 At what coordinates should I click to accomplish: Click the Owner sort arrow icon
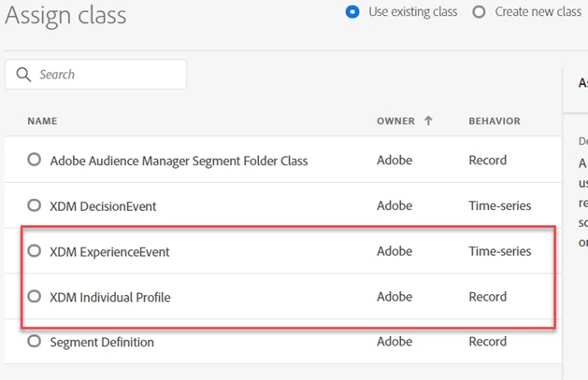click(x=428, y=120)
